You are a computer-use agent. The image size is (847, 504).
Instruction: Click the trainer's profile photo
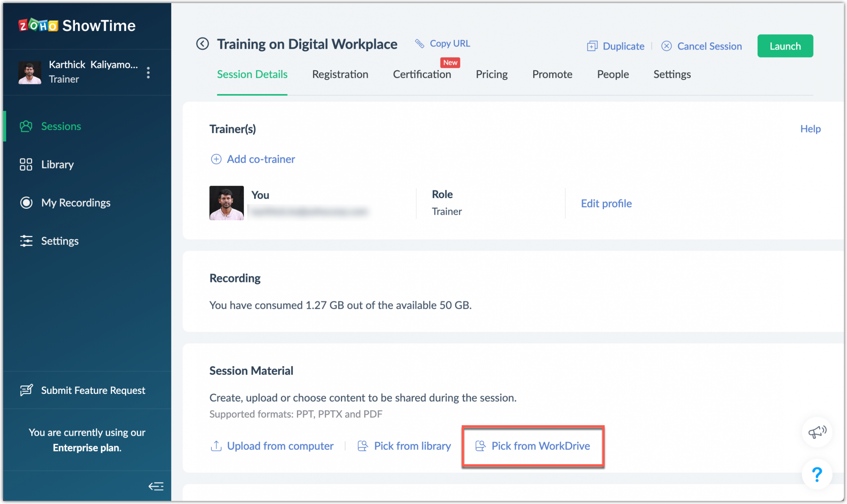(x=227, y=203)
